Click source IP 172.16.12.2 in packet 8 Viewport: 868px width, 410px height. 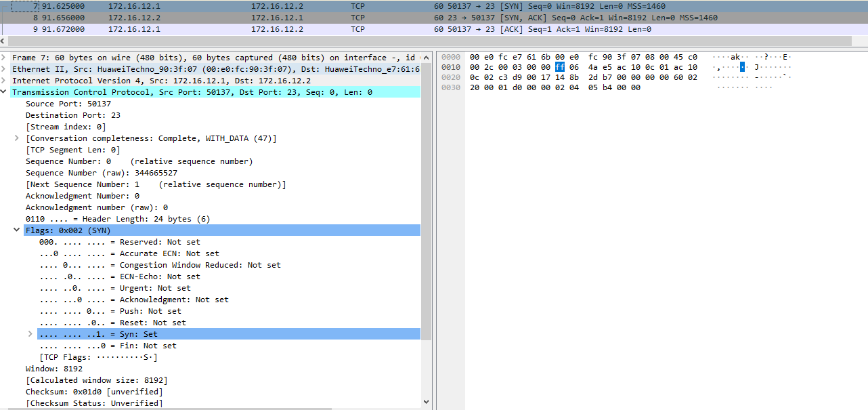click(x=133, y=18)
